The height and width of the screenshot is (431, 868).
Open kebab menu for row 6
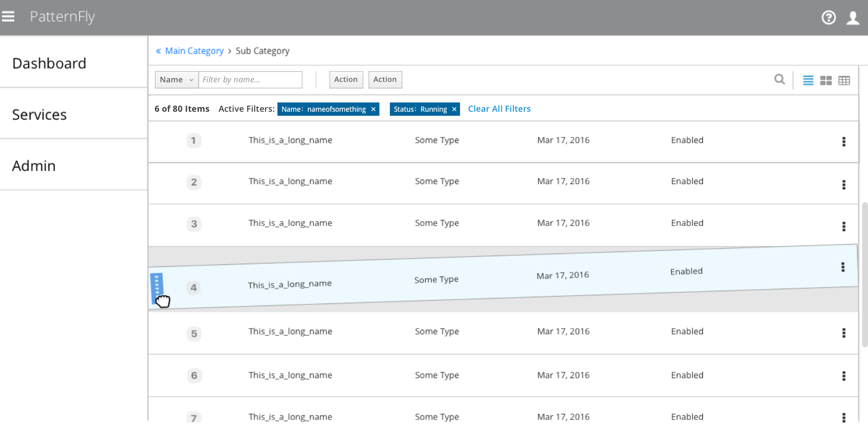coord(844,376)
